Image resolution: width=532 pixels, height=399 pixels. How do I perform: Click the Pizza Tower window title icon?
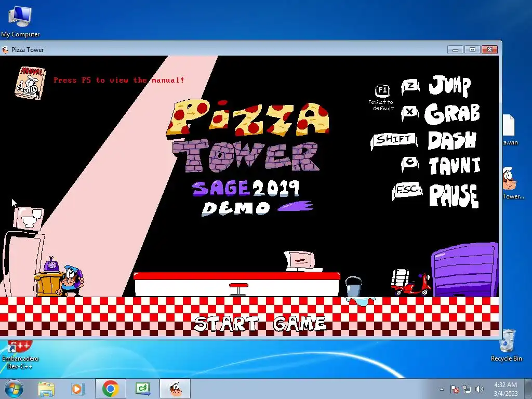(5, 49)
